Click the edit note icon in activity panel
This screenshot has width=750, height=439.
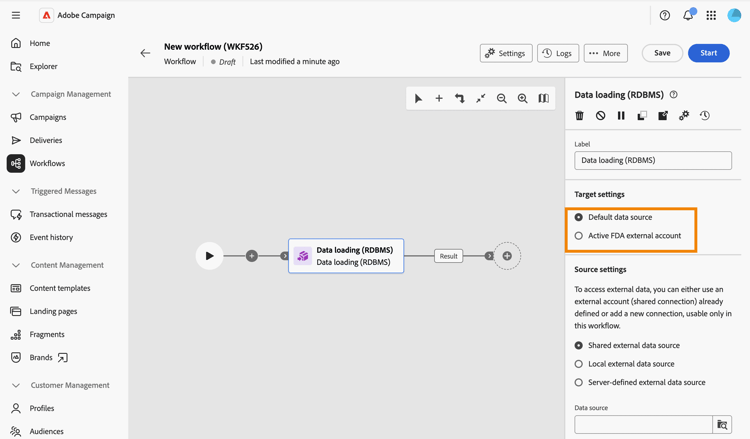[663, 115]
